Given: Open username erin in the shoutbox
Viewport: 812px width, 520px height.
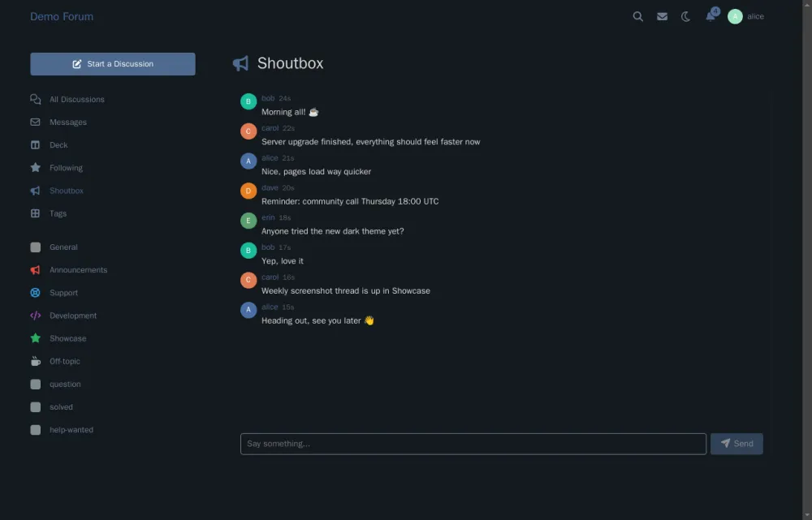Looking at the screenshot, I should click(268, 217).
